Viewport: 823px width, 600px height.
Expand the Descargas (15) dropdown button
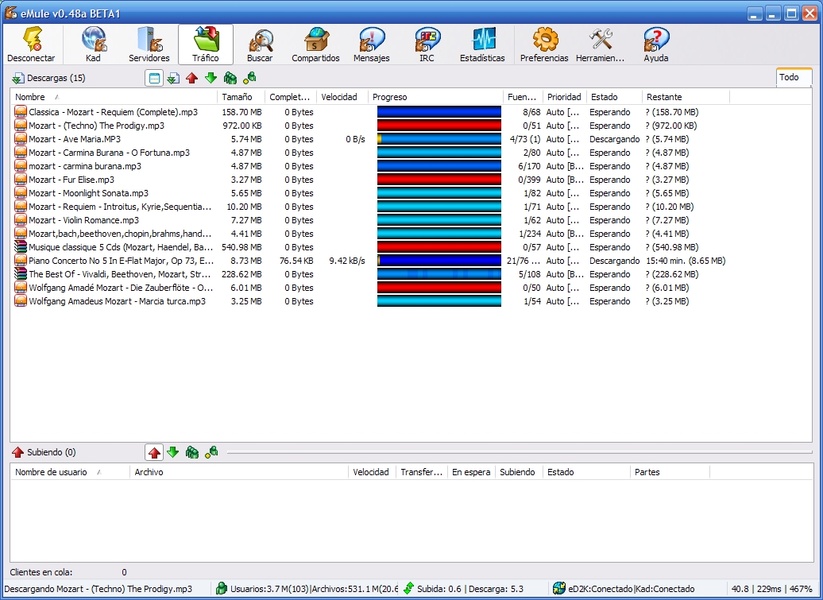(x=48, y=78)
